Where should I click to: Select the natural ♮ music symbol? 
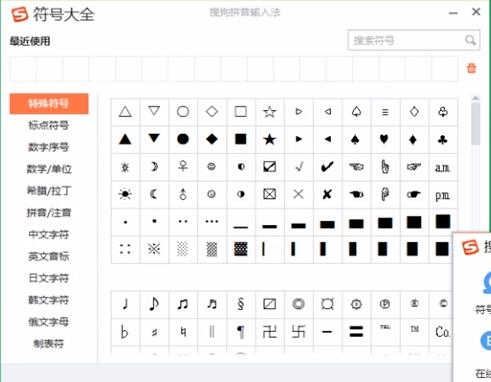183,332
